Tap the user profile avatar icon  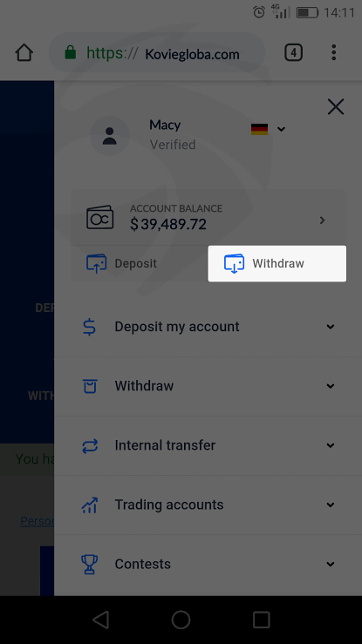(x=109, y=136)
